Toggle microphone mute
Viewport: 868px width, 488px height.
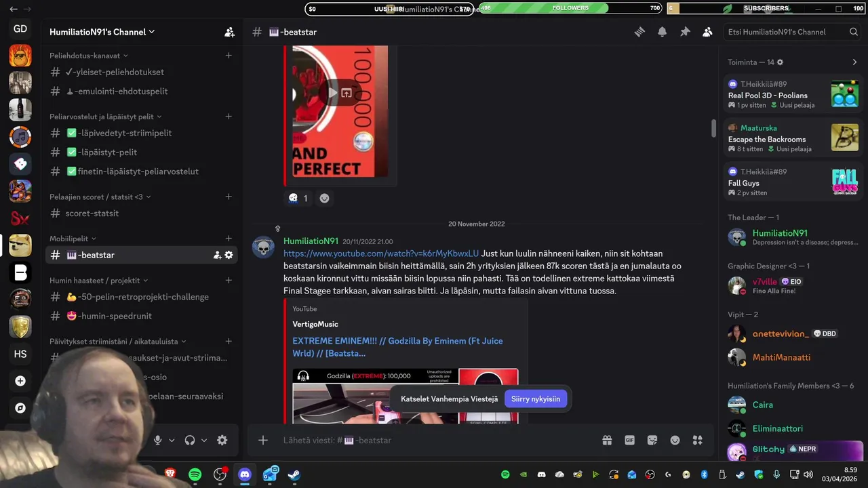tap(157, 440)
